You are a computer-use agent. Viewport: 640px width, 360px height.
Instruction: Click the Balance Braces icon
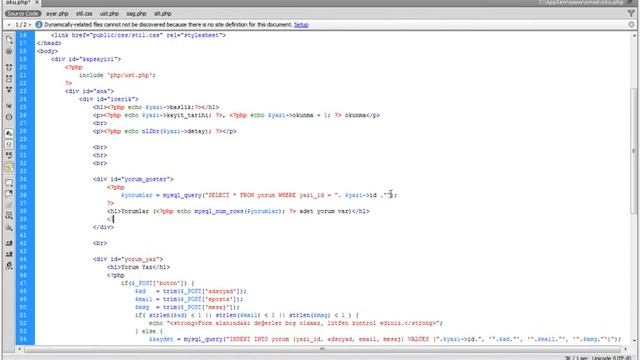9,117
